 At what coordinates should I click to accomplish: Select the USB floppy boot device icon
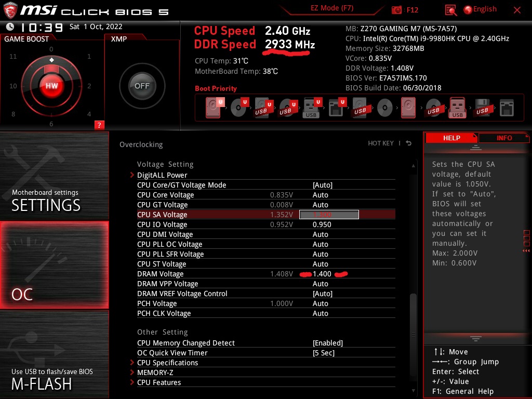point(482,108)
